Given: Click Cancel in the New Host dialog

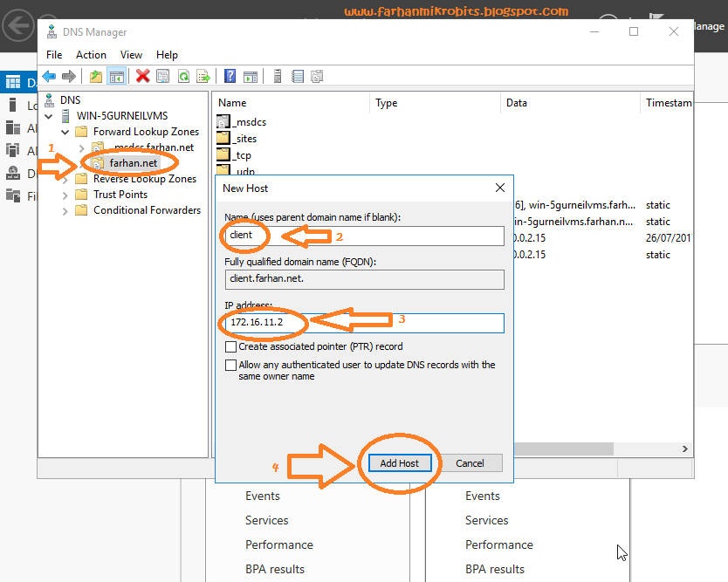Looking at the screenshot, I should pyautogui.click(x=472, y=463).
